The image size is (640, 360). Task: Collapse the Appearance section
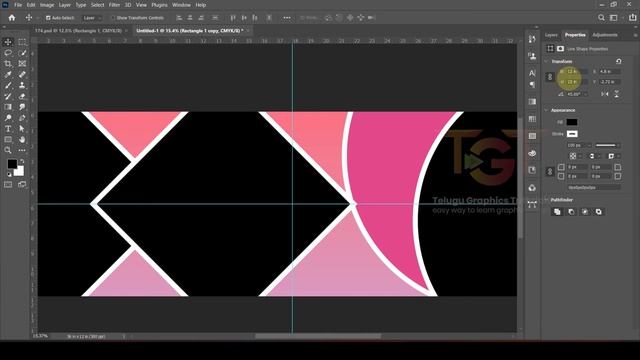coord(546,110)
